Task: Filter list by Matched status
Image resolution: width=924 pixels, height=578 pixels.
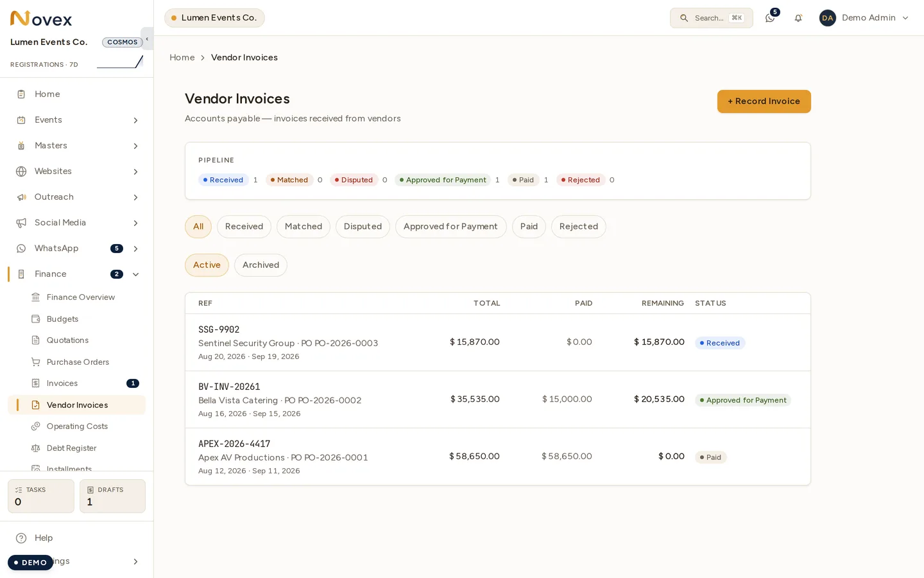Action: tap(304, 227)
